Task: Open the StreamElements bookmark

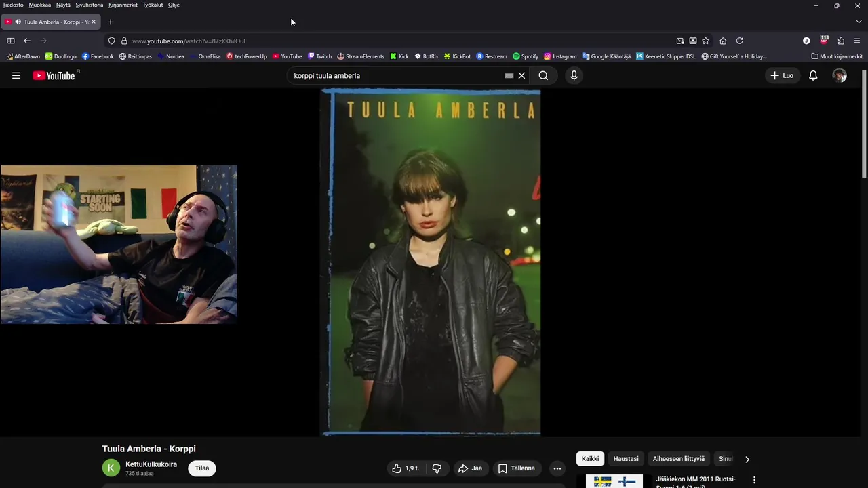Action: [361, 56]
